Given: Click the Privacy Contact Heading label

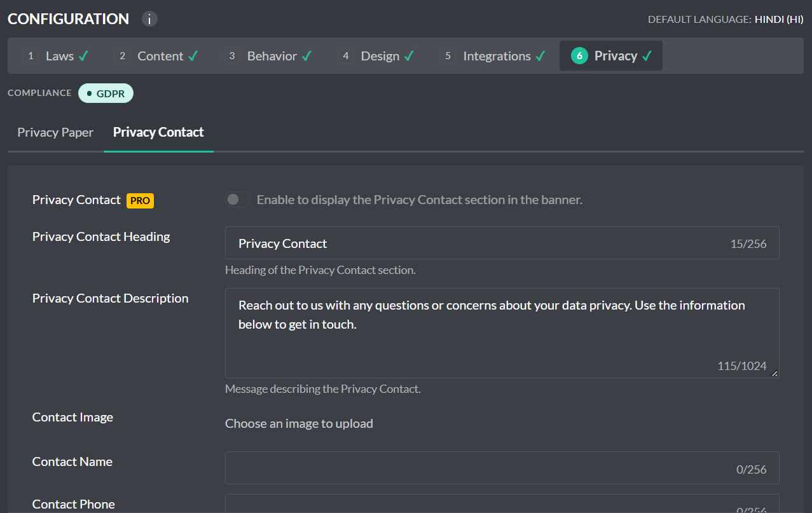Looking at the screenshot, I should tap(101, 236).
